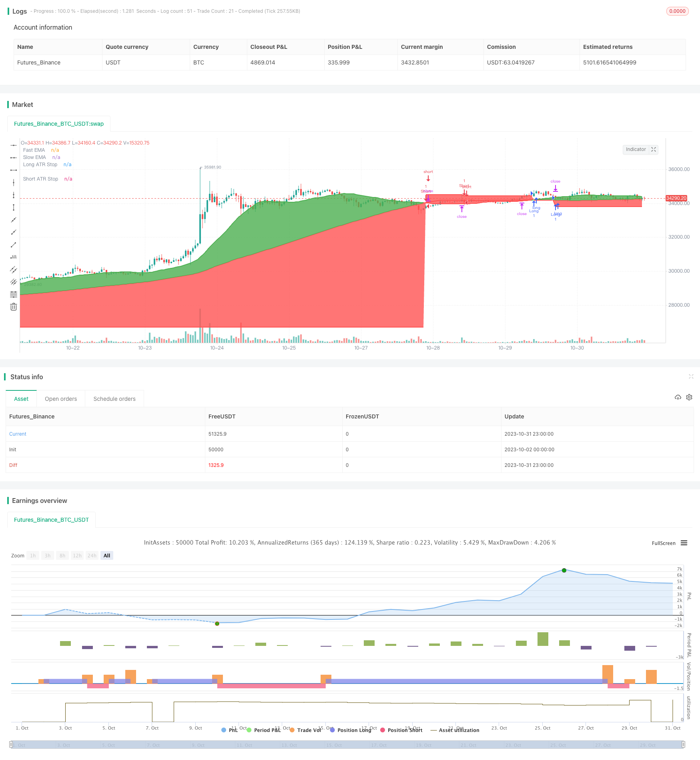Click the FullScreen button
The image size is (700, 760).
pos(664,543)
